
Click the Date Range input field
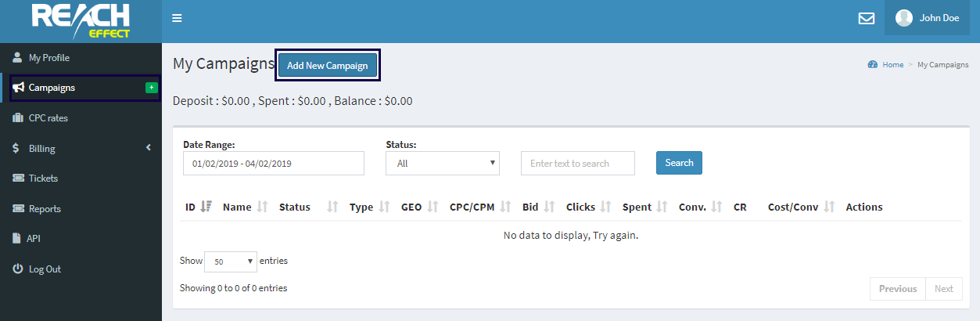pos(274,163)
